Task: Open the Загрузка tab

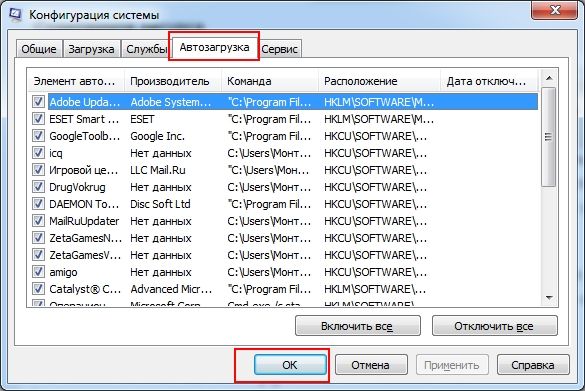Action: [x=91, y=49]
